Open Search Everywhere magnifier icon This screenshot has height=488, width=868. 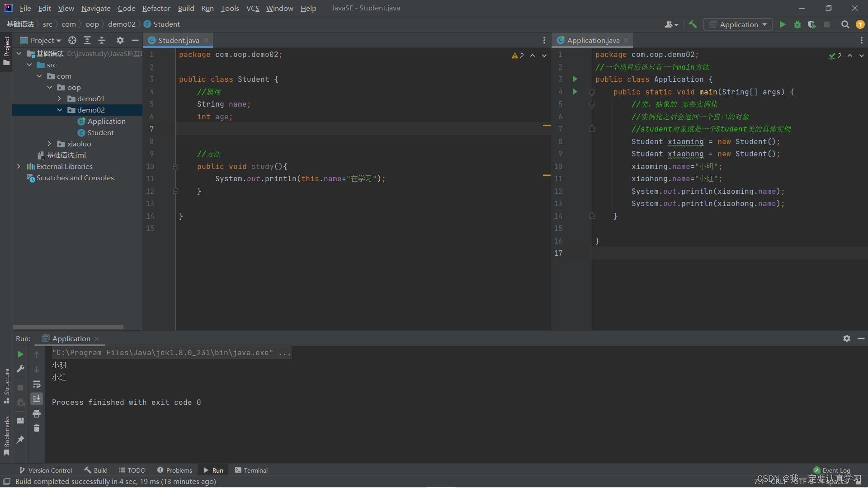[845, 24]
